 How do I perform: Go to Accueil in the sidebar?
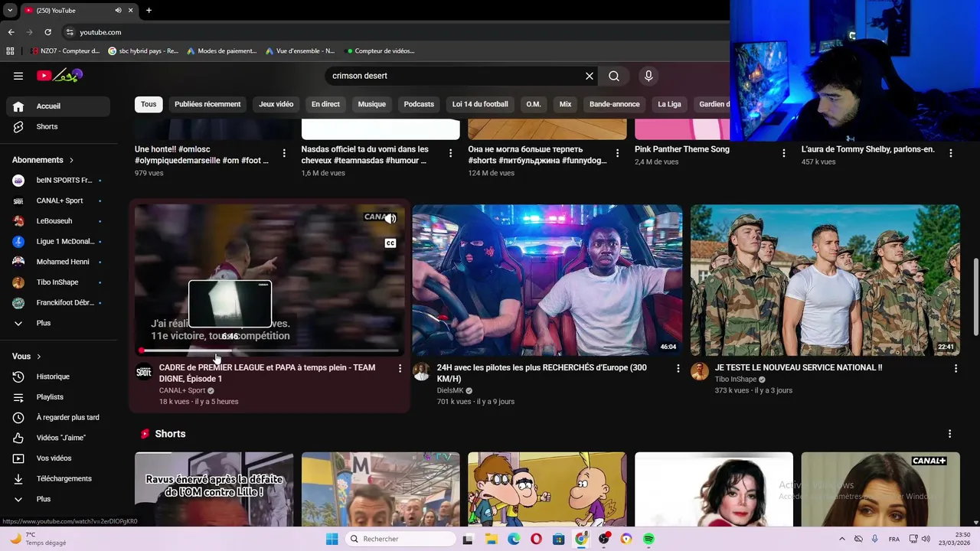click(x=58, y=106)
